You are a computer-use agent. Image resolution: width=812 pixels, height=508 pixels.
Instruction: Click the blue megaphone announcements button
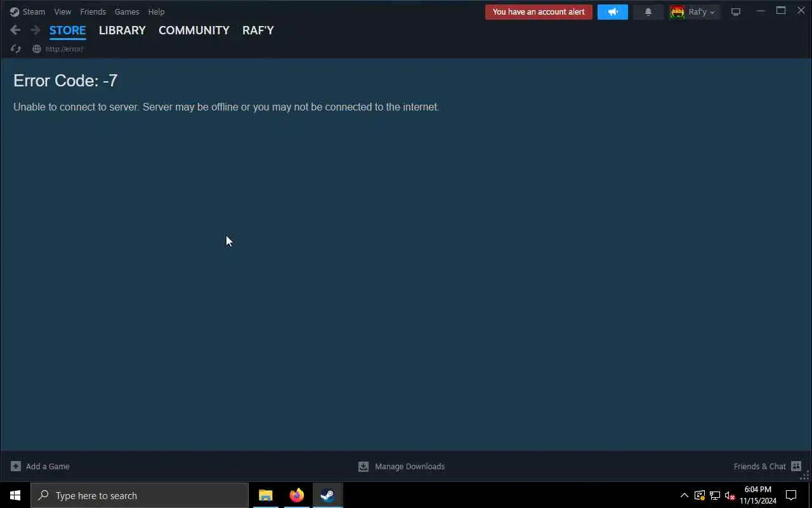[613, 12]
